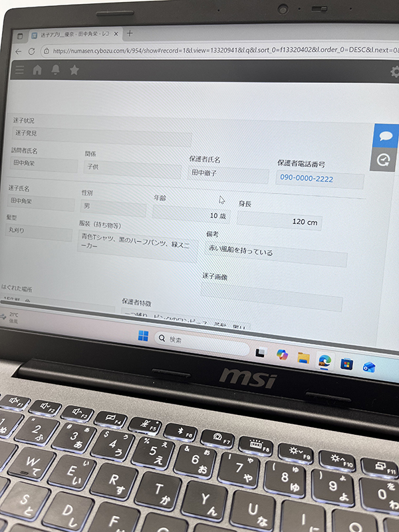Click the phone number 090-0000-2222 link

coord(307,178)
